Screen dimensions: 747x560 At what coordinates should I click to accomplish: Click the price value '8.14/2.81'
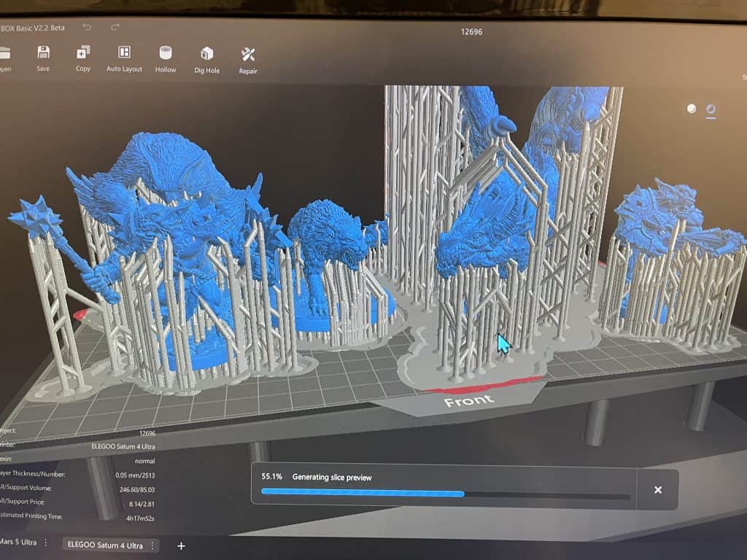pos(142,504)
